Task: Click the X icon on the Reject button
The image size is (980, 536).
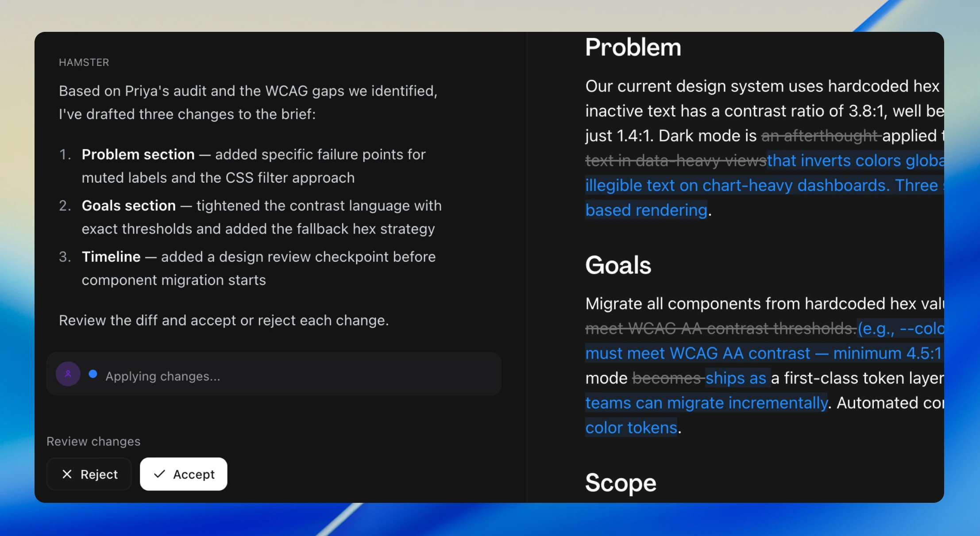Action: (x=67, y=474)
